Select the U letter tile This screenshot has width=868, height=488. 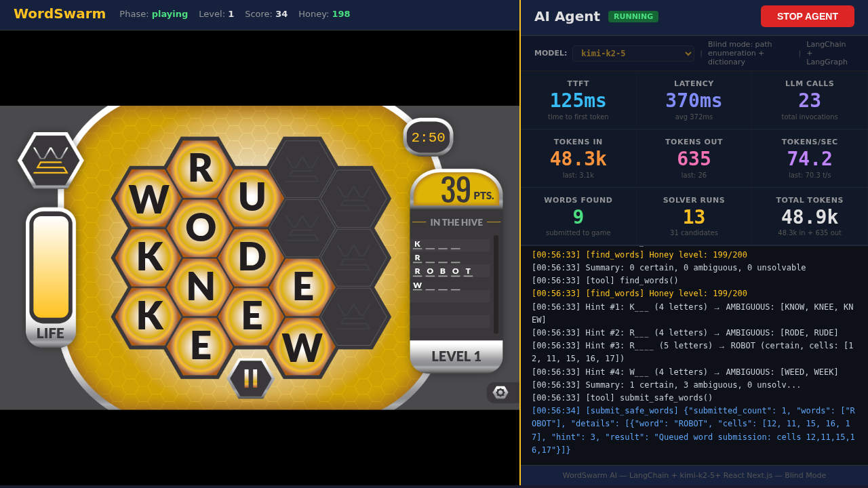coord(252,197)
